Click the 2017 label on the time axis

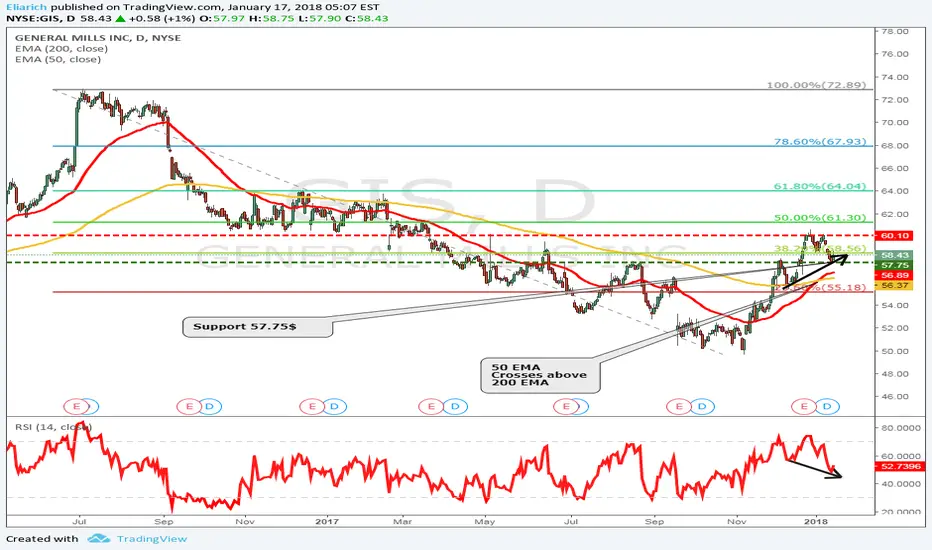tap(326, 522)
